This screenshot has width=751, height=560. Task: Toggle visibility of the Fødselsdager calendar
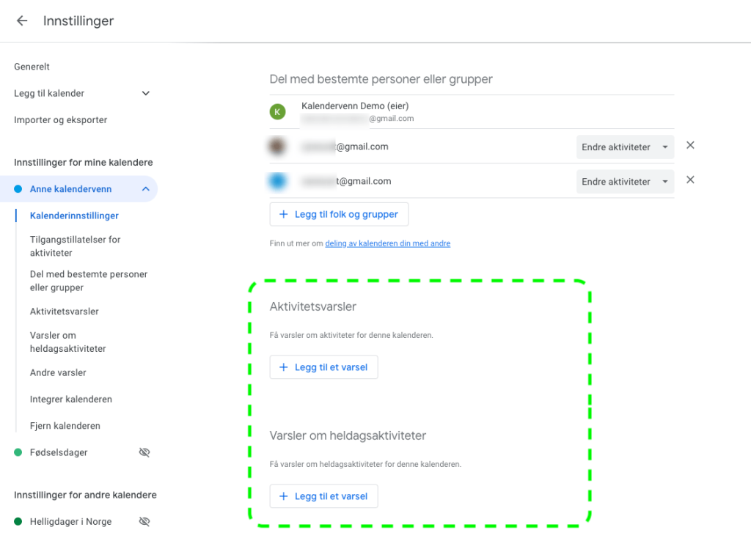pyautogui.click(x=144, y=452)
